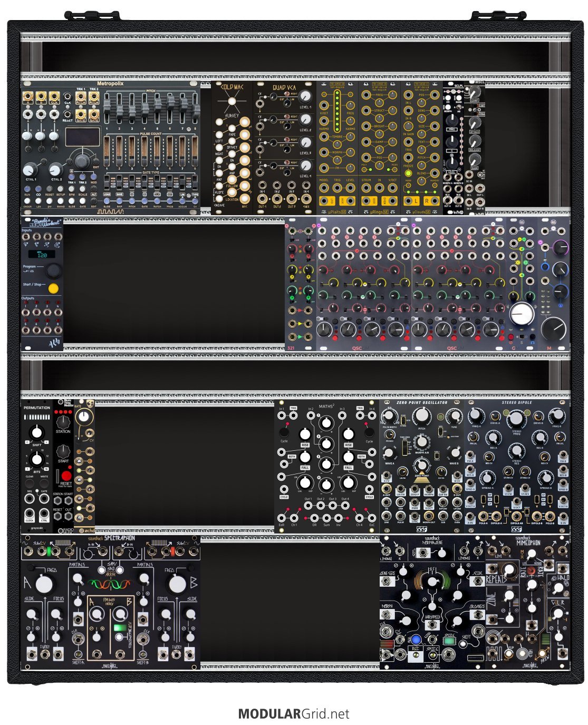Click the Spectraphon side B FREQ knob
588x725 pixels.
pos(177,584)
